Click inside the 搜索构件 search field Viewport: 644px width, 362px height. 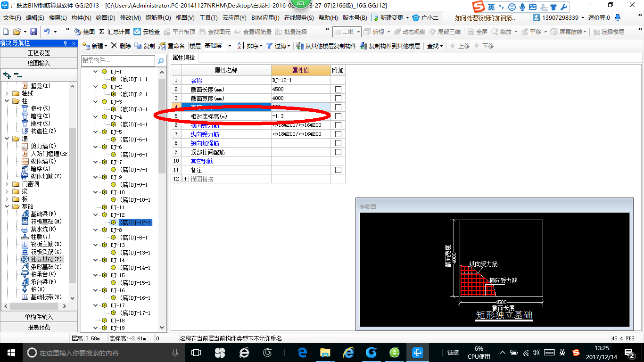tap(118, 60)
